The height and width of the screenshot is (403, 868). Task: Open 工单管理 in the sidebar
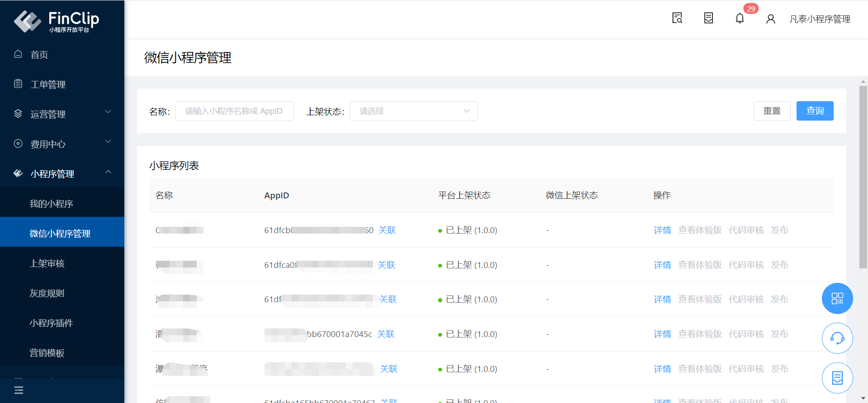point(48,84)
